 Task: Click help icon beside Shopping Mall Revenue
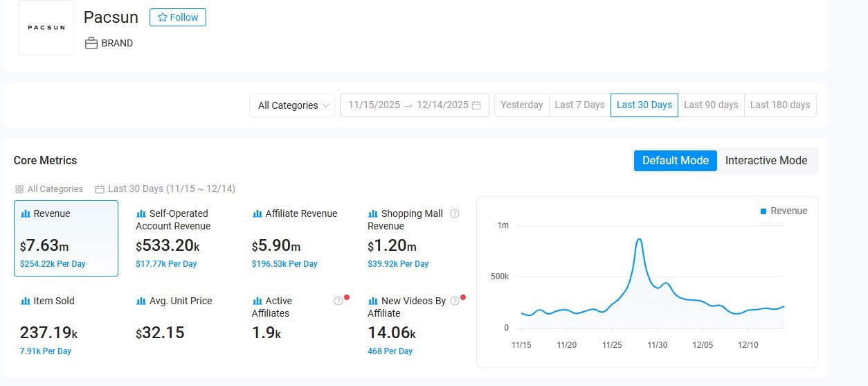coord(455,213)
